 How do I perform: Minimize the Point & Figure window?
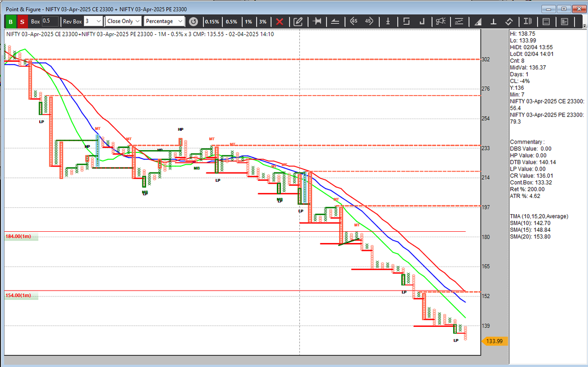pyautogui.click(x=549, y=8)
